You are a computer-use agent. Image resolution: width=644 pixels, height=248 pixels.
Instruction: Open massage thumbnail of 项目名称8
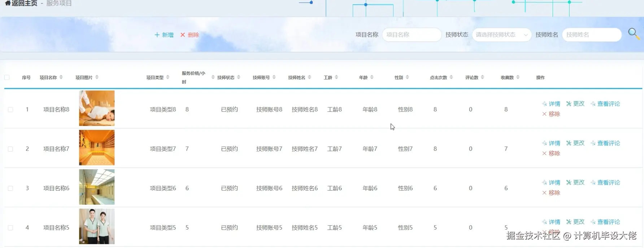coord(97,108)
